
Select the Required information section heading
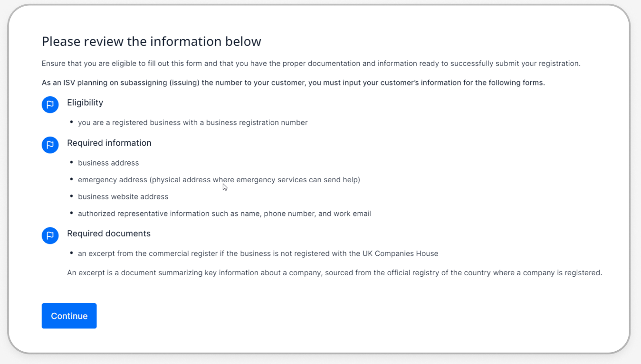109,143
